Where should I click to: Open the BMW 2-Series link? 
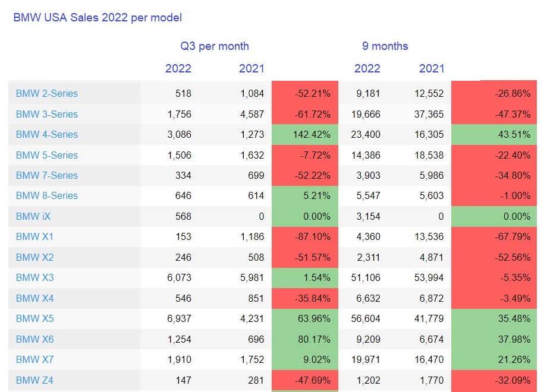(x=46, y=93)
